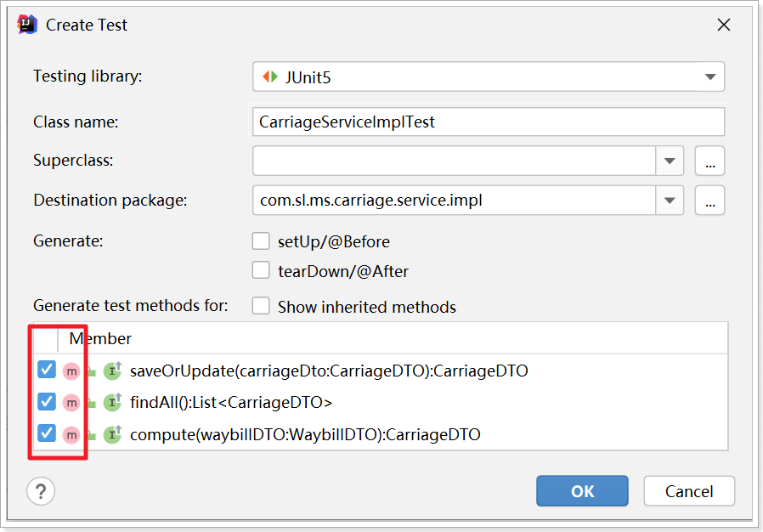Click method icon beside saveOrUpdate
Screen dimensions: 763x532
click(x=71, y=371)
